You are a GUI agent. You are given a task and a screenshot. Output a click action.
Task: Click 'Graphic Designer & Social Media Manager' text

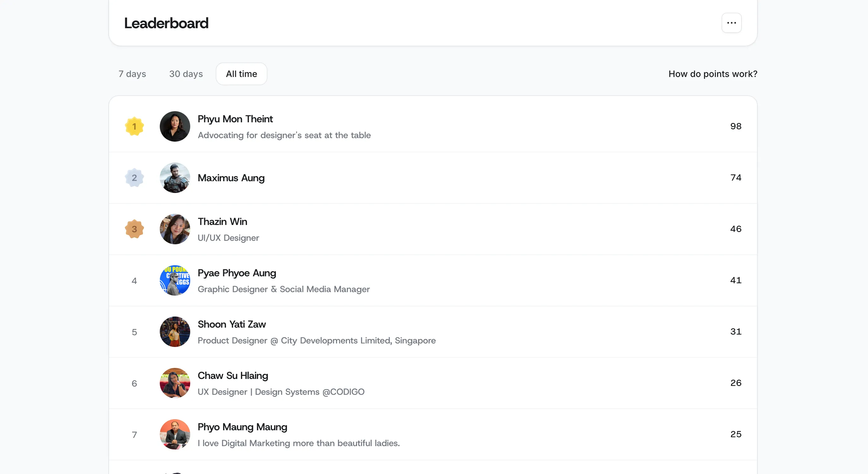coord(284,289)
